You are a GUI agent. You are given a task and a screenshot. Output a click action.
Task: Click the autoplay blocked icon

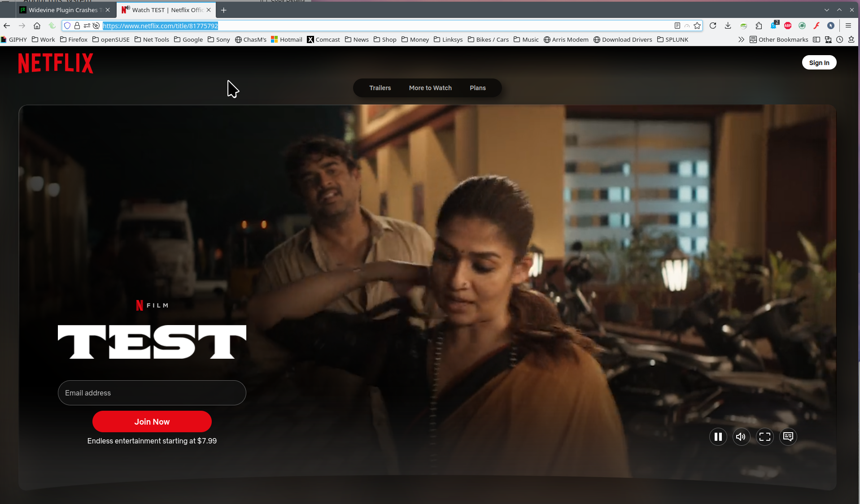pos(96,26)
